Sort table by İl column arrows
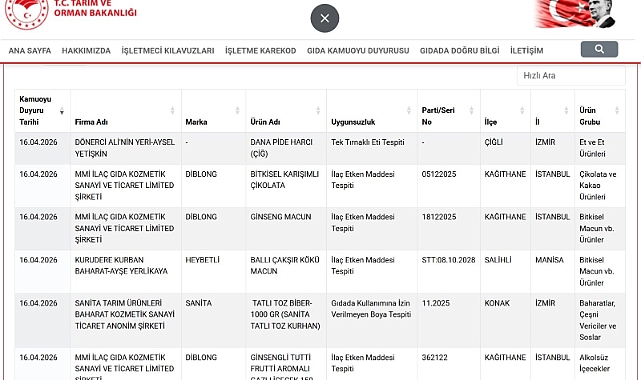This screenshot has height=380, width=641. tap(566, 110)
